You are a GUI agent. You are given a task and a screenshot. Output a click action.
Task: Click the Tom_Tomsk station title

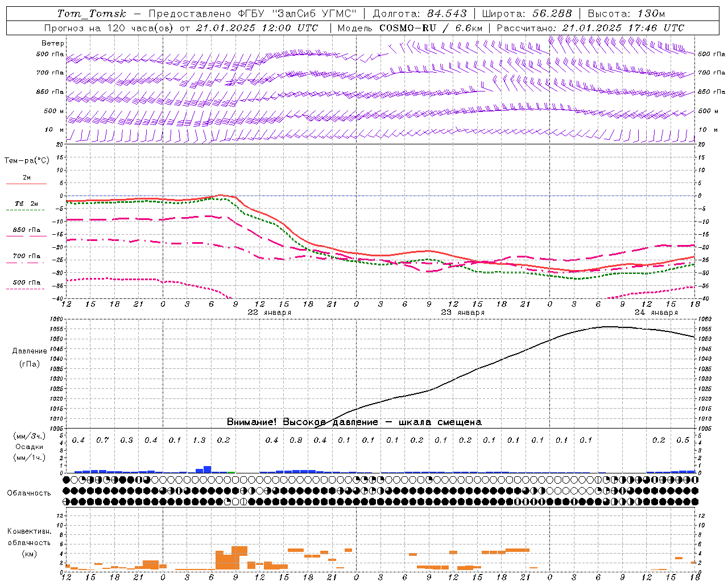[92, 14]
